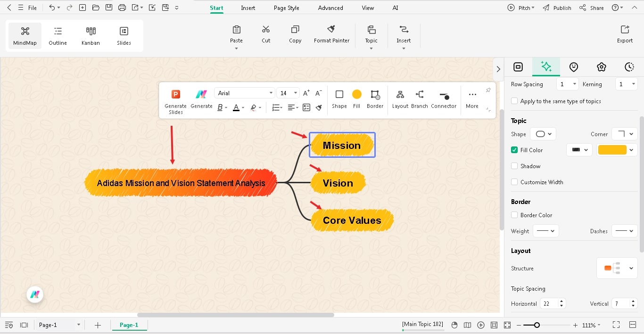This screenshot has height=334, width=644.
Task: Click the yellow Fill circle in floating toolbar
Action: pos(357,94)
